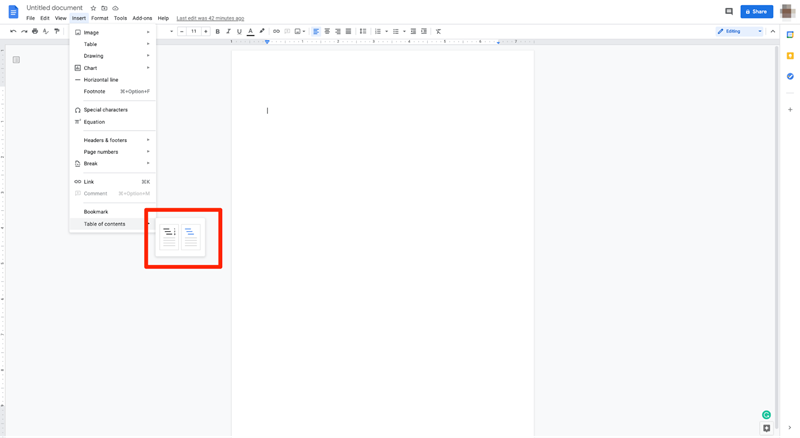Toggle italic formatting in toolbar
Screen dimensions: 800x438
point(228,31)
